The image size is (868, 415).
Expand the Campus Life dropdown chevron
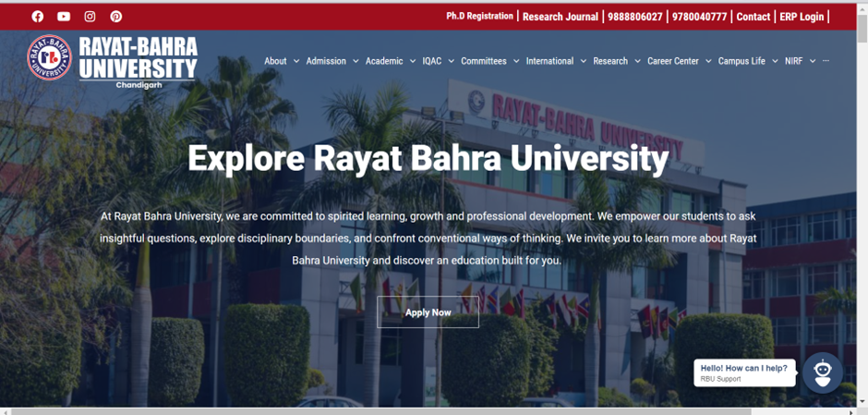(774, 62)
